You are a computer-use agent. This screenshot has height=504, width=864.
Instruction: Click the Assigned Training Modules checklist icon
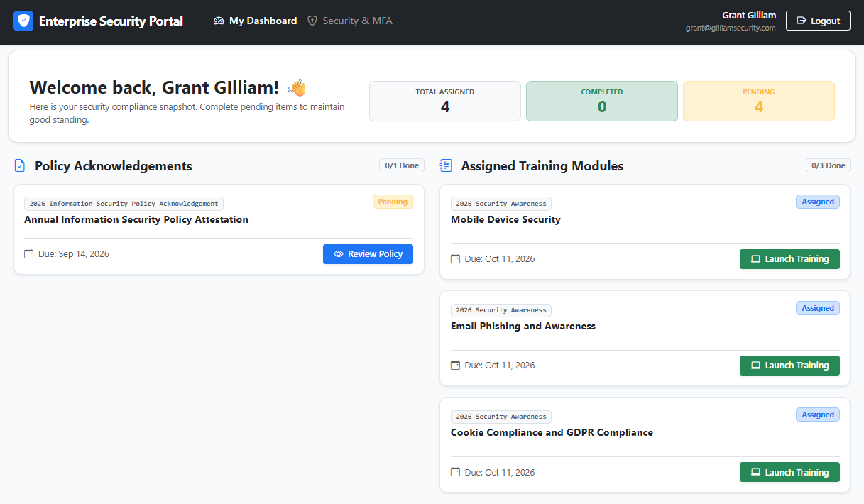446,165
